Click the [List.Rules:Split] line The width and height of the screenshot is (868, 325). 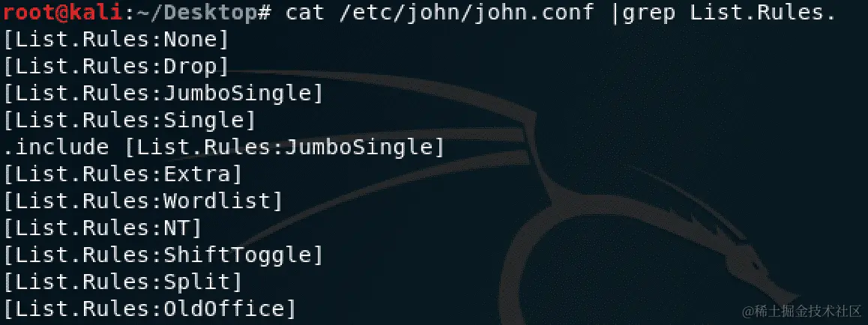[x=123, y=282]
